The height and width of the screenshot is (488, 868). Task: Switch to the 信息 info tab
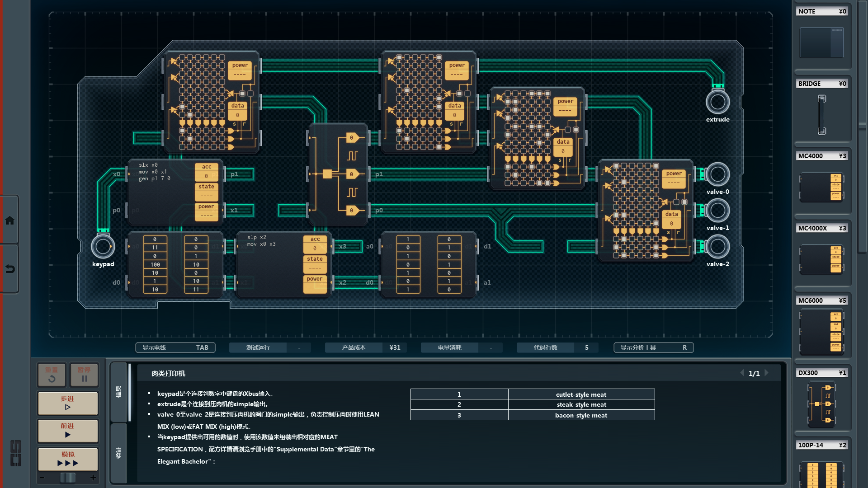[x=118, y=392]
